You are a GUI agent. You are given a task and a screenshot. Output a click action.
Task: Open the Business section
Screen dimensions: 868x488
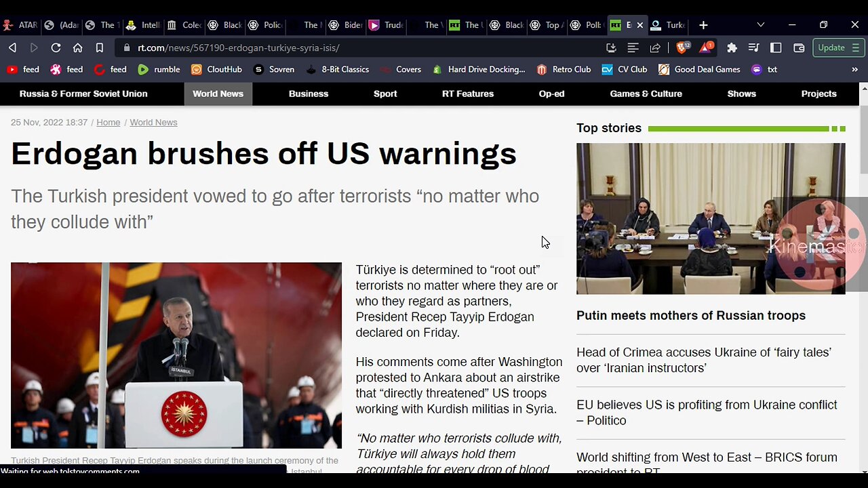pyautogui.click(x=309, y=94)
